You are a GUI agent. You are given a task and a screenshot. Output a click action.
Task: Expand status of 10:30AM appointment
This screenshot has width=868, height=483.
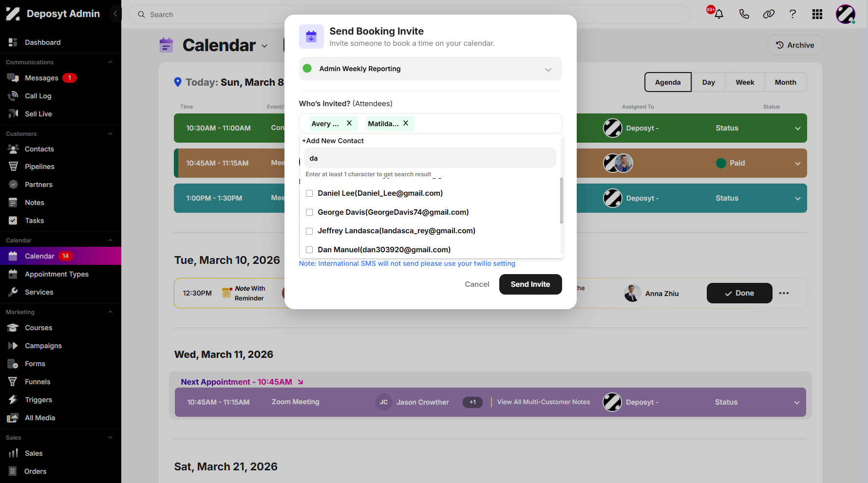[x=797, y=128]
